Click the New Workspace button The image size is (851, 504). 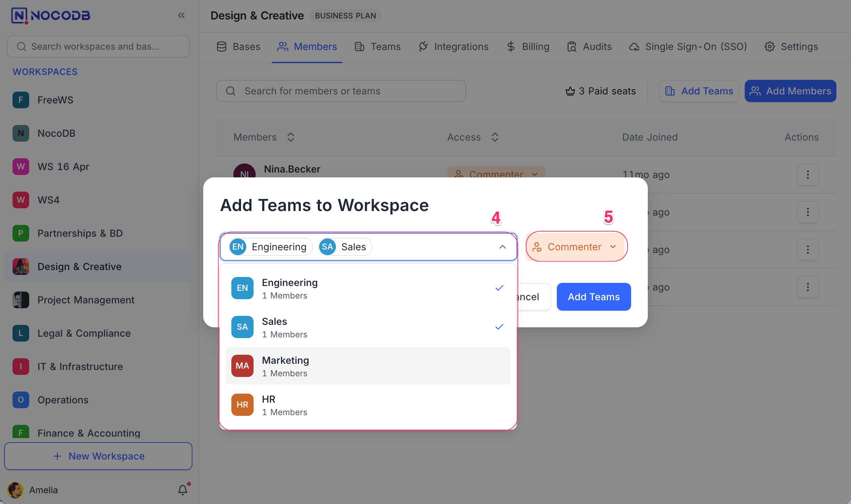pos(98,456)
